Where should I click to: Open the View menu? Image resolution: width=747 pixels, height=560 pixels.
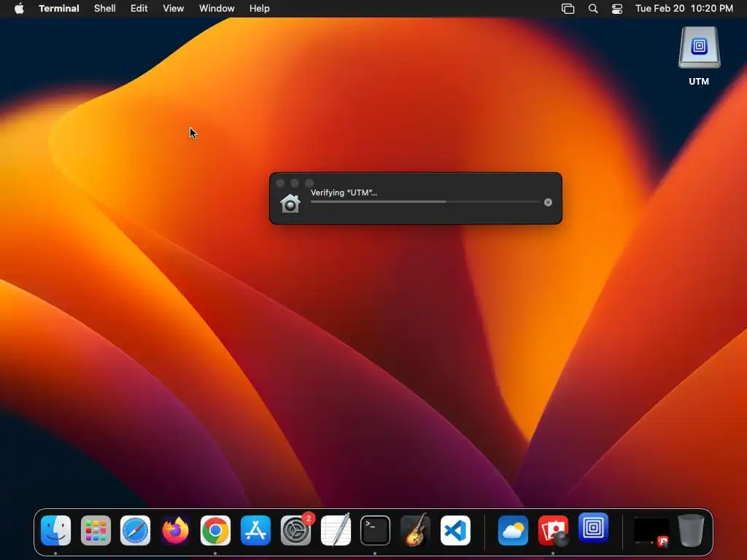coord(174,9)
